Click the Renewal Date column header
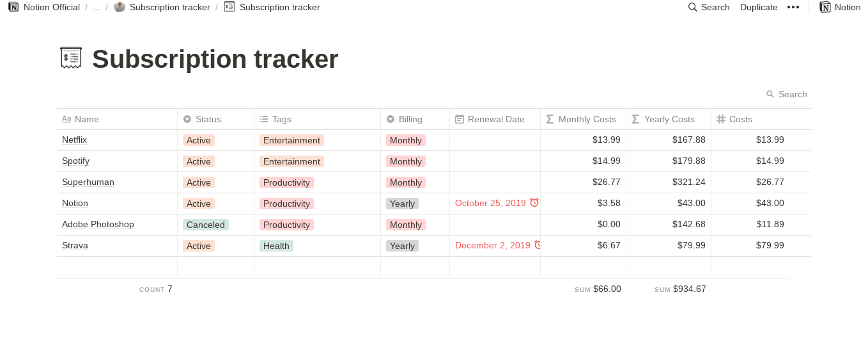868x345 pixels. coord(495,119)
